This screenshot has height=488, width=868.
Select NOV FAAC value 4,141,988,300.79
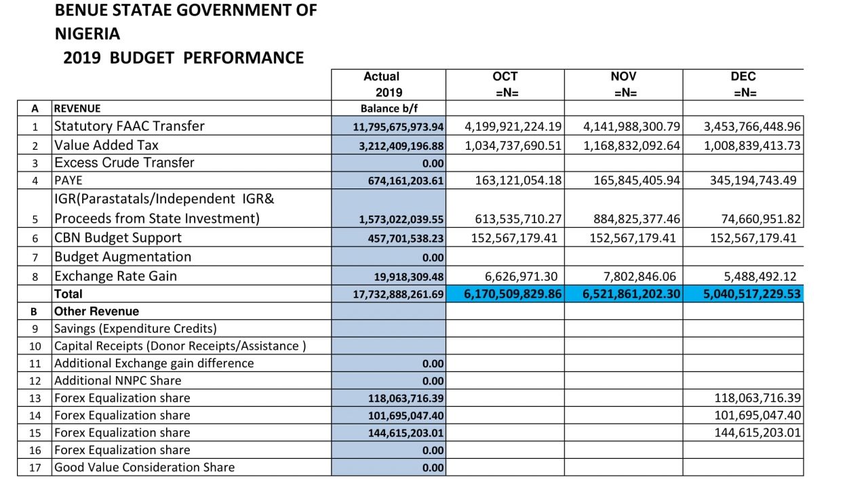coord(632,126)
